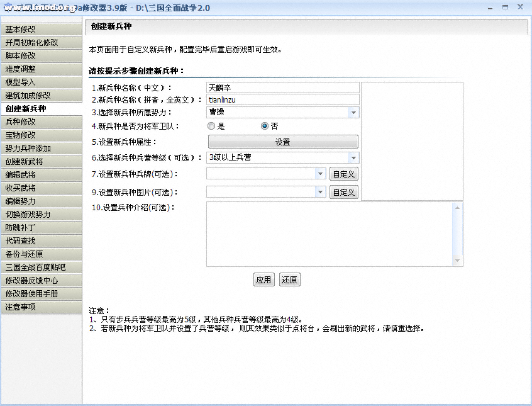
Task: Expand the unit picture (兵种图片) dropdown
Action: coord(320,192)
